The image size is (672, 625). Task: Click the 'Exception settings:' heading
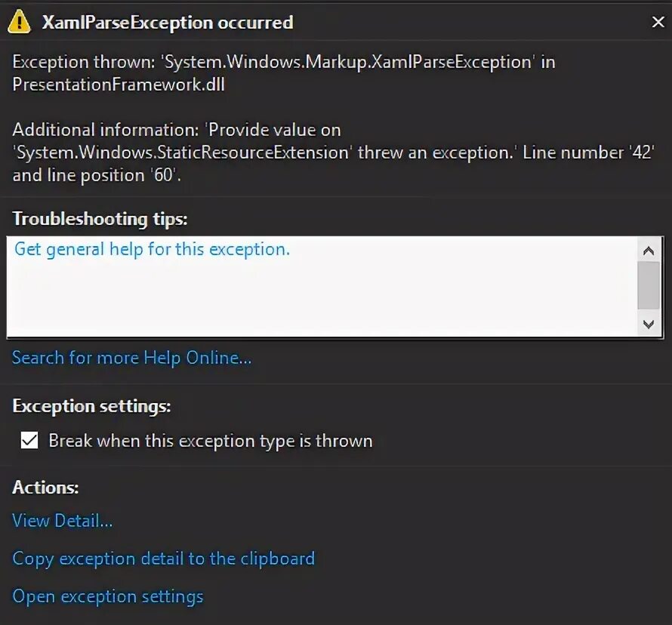pos(91,406)
